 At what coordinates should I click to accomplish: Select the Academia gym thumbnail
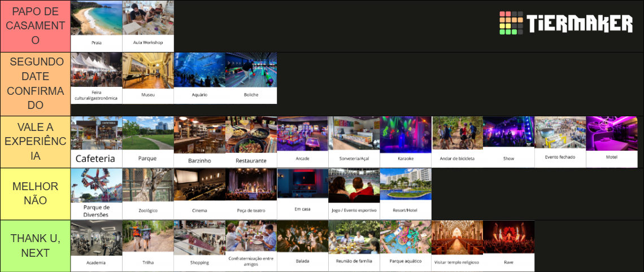click(97, 245)
